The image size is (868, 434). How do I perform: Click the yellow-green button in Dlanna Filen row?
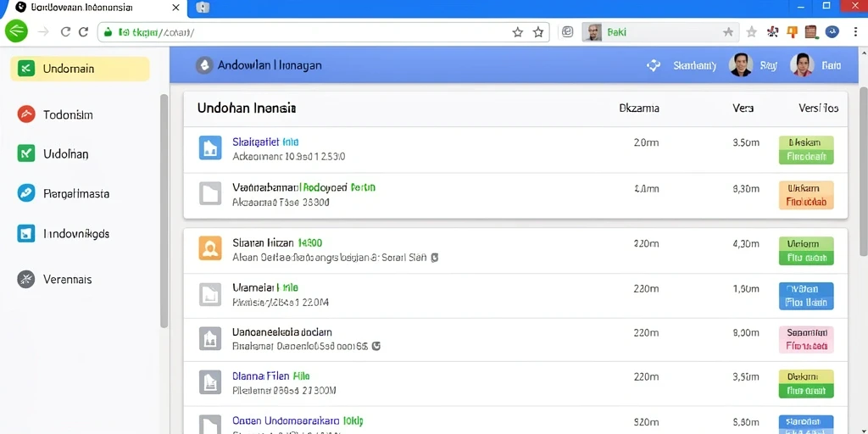805,384
